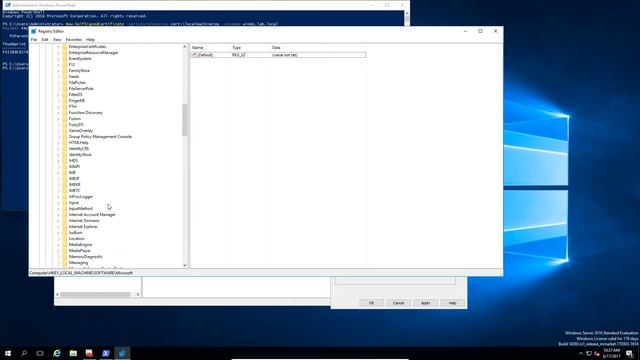640x360 pixels.
Task: Select the MediaEngine key
Action: click(x=80, y=244)
